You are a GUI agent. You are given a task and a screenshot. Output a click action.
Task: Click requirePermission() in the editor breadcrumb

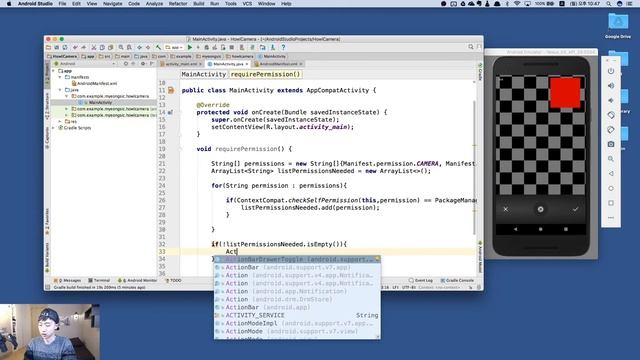click(x=265, y=74)
